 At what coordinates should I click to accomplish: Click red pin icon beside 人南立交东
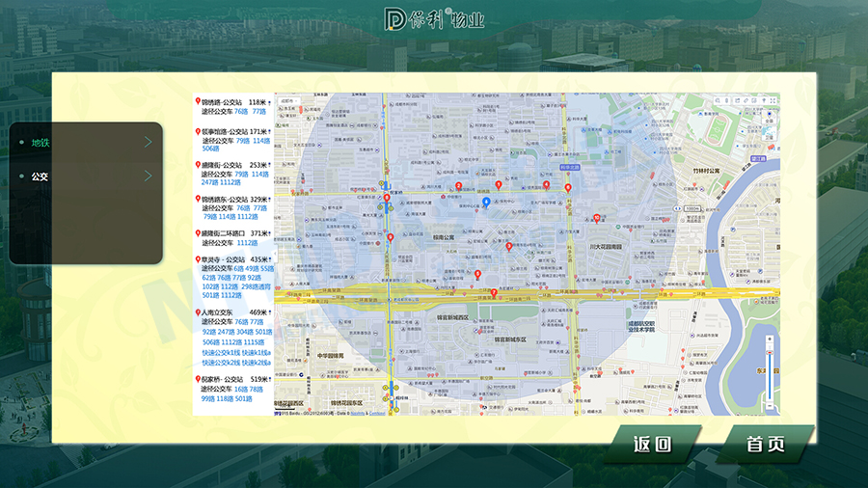[198, 312]
